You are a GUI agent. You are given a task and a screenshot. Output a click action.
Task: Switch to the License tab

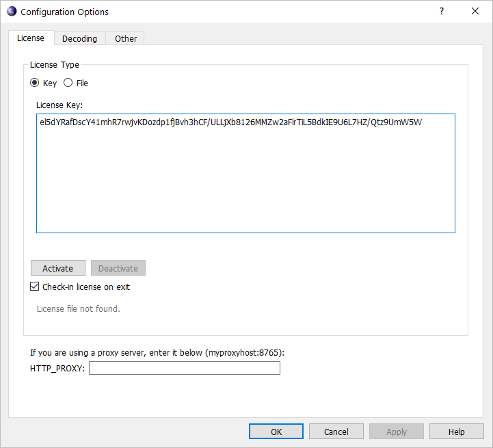pos(31,38)
